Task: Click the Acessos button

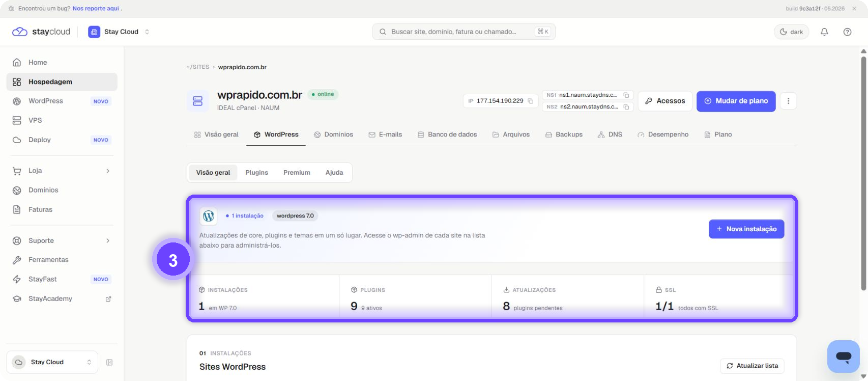Action: coord(665,101)
